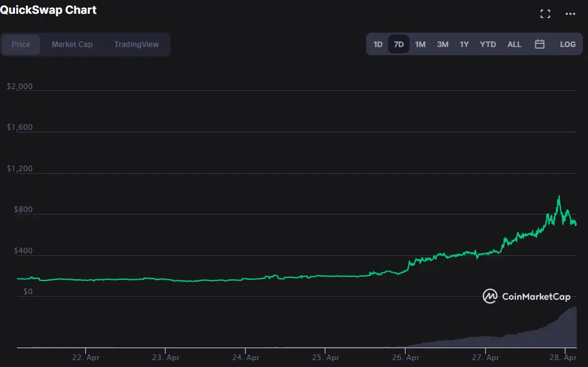Select the 1M time range
The height and width of the screenshot is (367, 588).
coord(421,45)
